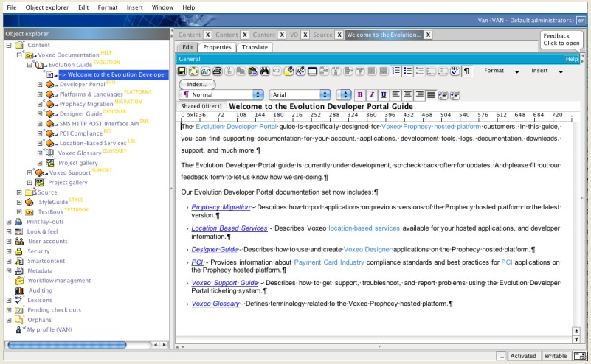The image size is (591, 364).
Task: Click the Copy icon in toolbar
Action: click(x=241, y=71)
